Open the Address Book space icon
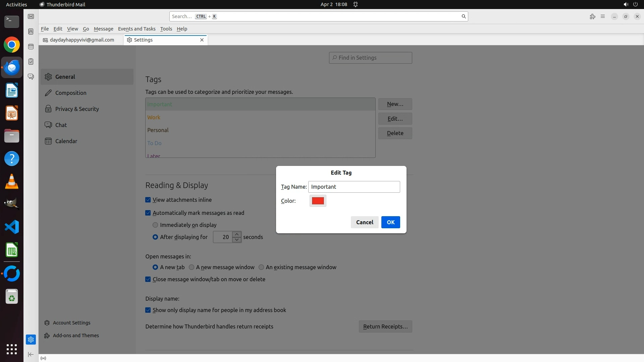The width and height of the screenshot is (644, 362). (31, 32)
